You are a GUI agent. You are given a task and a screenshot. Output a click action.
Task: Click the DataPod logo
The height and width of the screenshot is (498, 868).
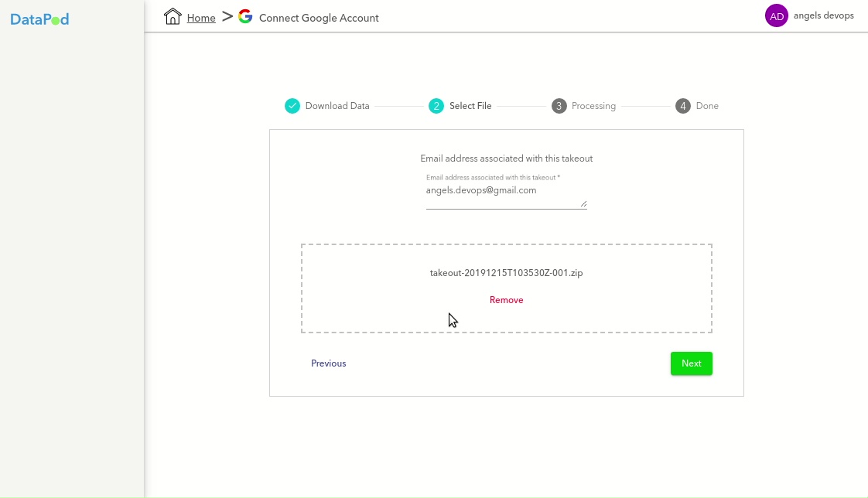pyautogui.click(x=39, y=19)
